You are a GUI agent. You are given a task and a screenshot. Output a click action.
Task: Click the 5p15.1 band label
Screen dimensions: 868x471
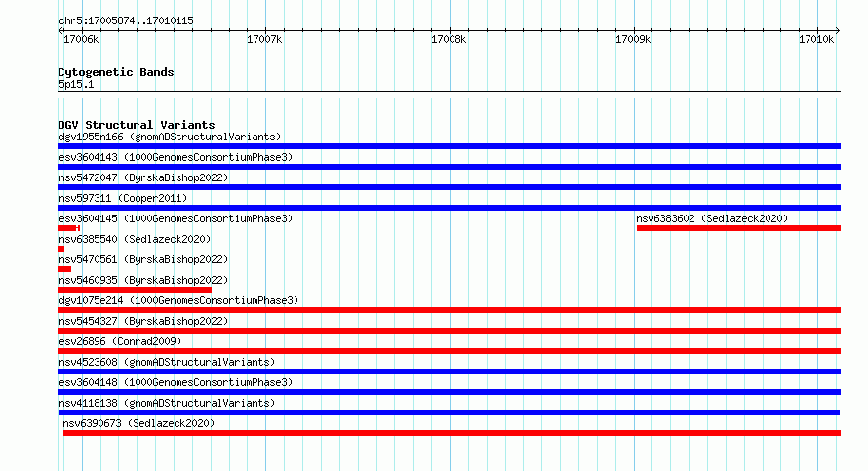(x=76, y=84)
